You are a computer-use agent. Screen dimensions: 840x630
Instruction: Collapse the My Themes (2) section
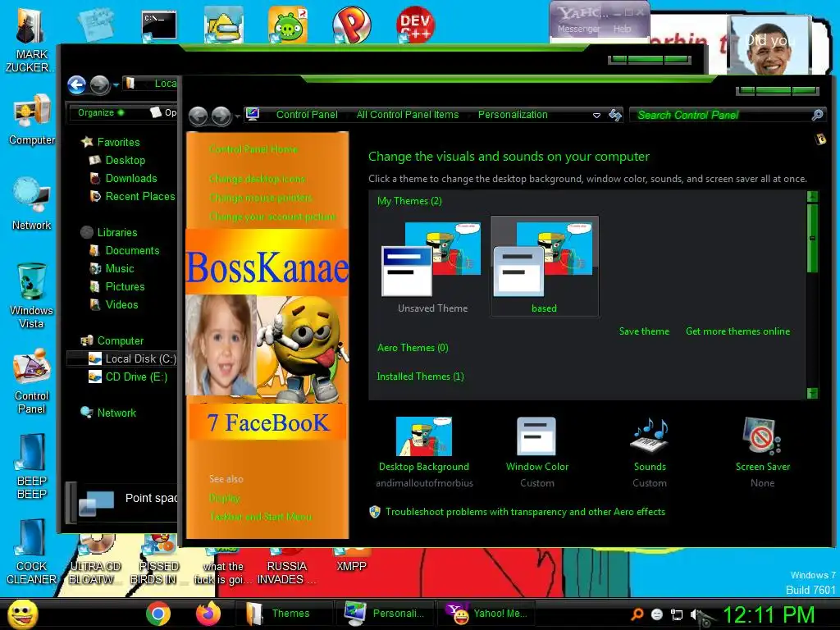pyautogui.click(x=409, y=201)
